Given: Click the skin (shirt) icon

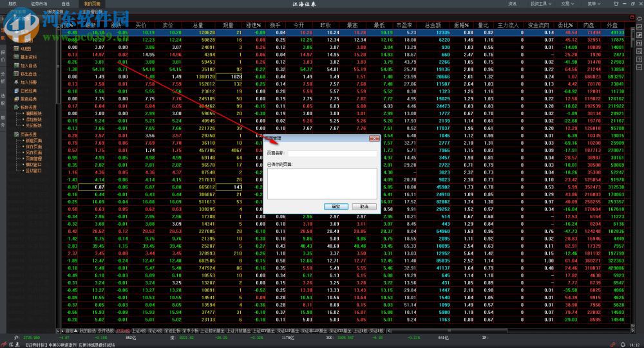Looking at the screenshot, I should pos(616,4).
